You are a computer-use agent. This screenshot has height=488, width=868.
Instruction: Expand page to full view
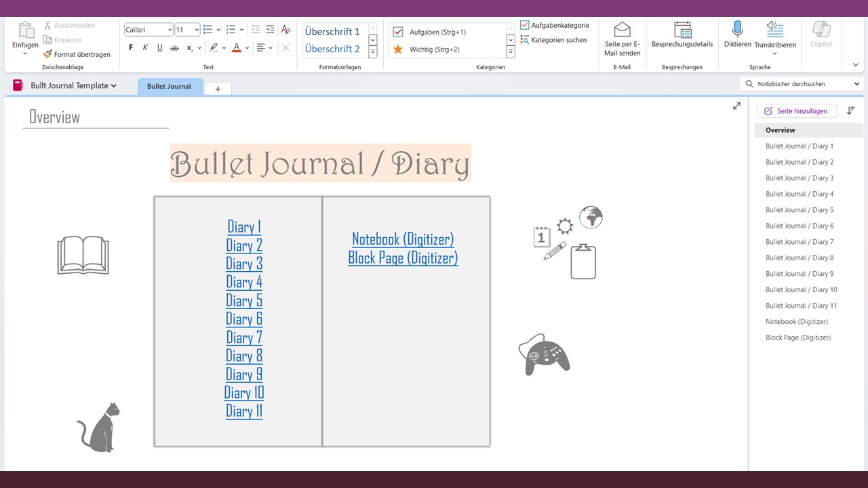(x=736, y=106)
